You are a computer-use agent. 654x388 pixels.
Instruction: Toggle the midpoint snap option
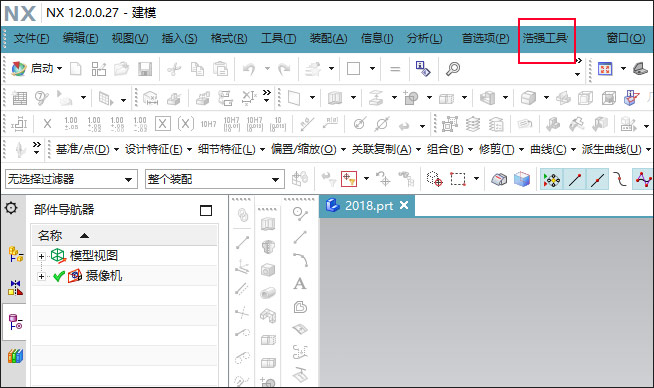pos(598,180)
